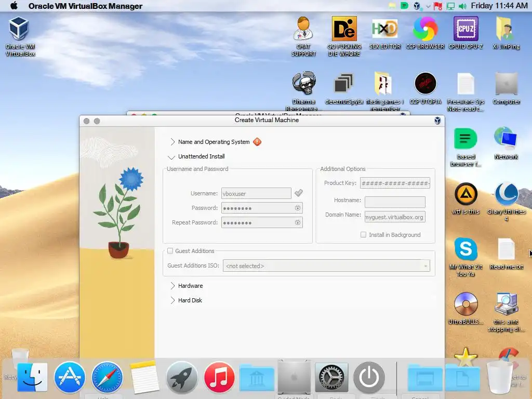Expand Name and Operating System section
This screenshot has height=399, width=532.
(x=172, y=142)
